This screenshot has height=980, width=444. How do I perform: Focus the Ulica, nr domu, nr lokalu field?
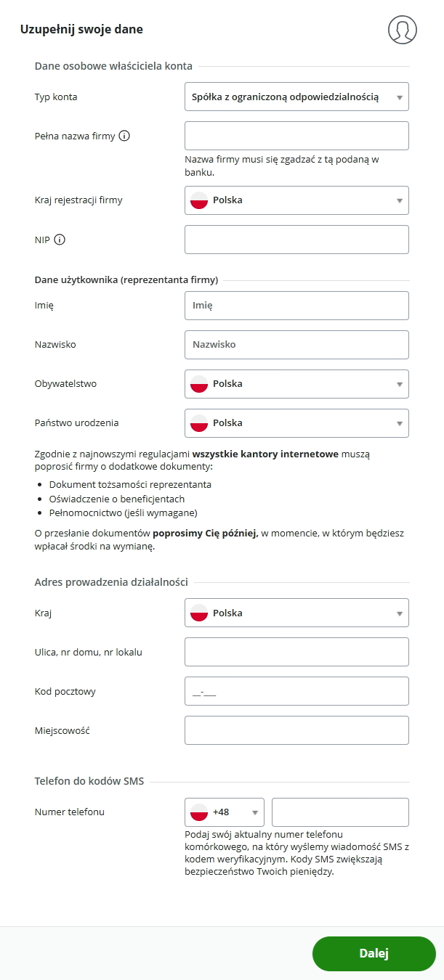pyautogui.click(x=296, y=652)
